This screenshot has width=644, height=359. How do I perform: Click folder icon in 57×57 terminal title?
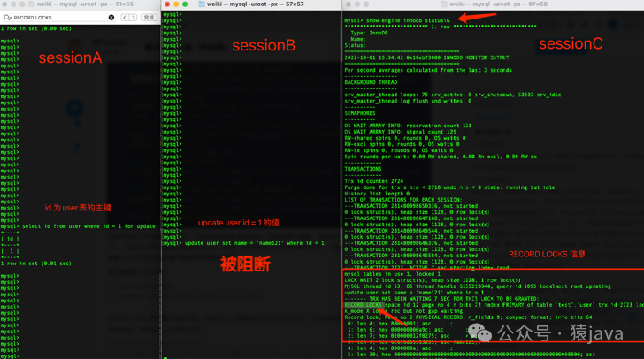pos(202,4)
